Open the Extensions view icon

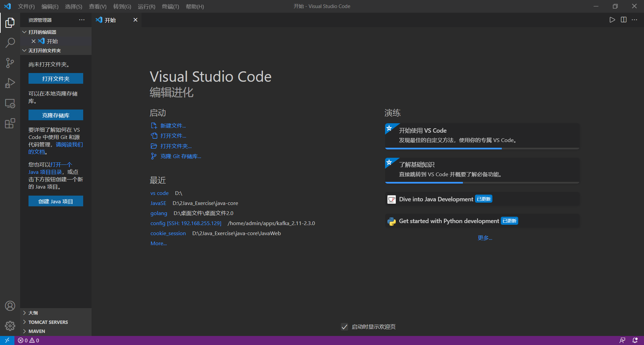pos(10,123)
